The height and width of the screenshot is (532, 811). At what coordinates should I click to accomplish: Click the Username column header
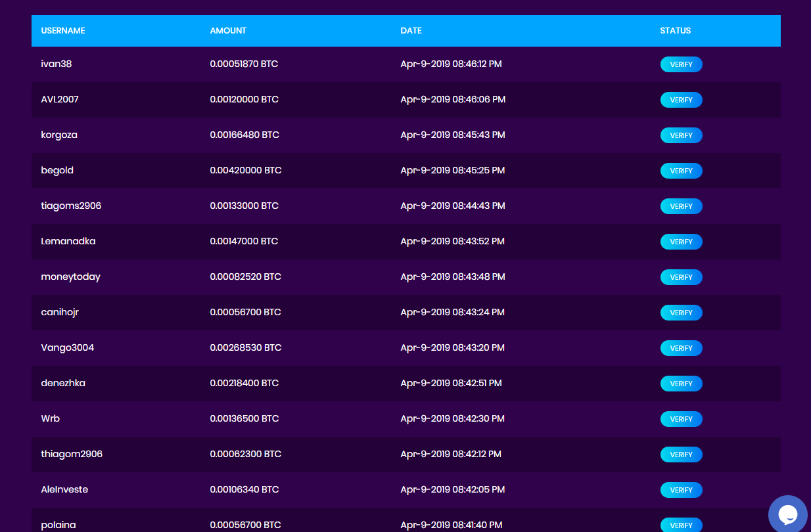[63, 31]
